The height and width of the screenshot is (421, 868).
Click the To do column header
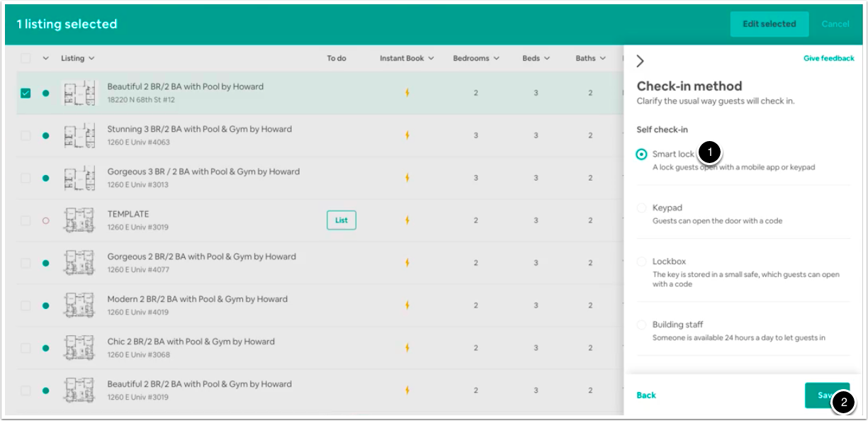337,58
